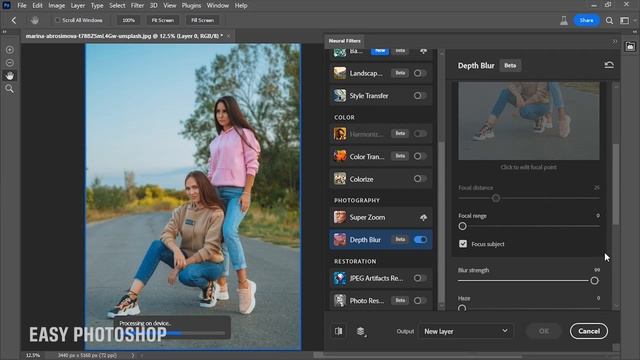
Task: Click the back arrow in options bar
Action: click(x=13, y=20)
